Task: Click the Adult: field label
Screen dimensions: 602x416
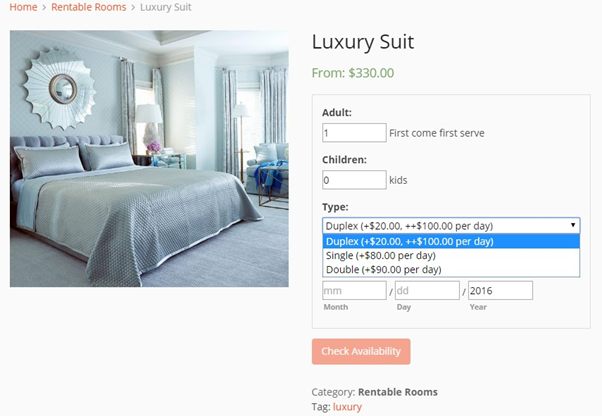Action: pos(337,113)
